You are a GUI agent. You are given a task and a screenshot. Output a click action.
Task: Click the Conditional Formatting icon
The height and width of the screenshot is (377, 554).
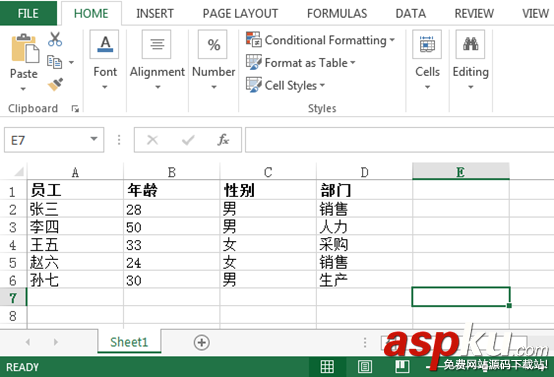click(254, 39)
